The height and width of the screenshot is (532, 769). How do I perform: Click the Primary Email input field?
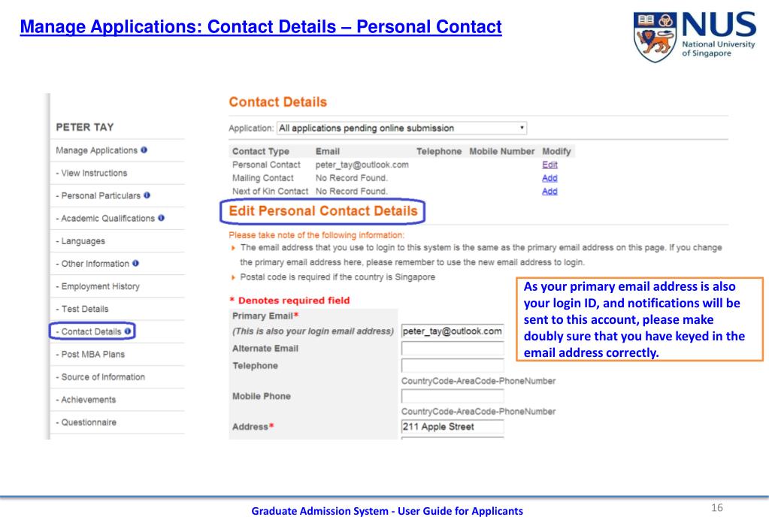(453, 331)
